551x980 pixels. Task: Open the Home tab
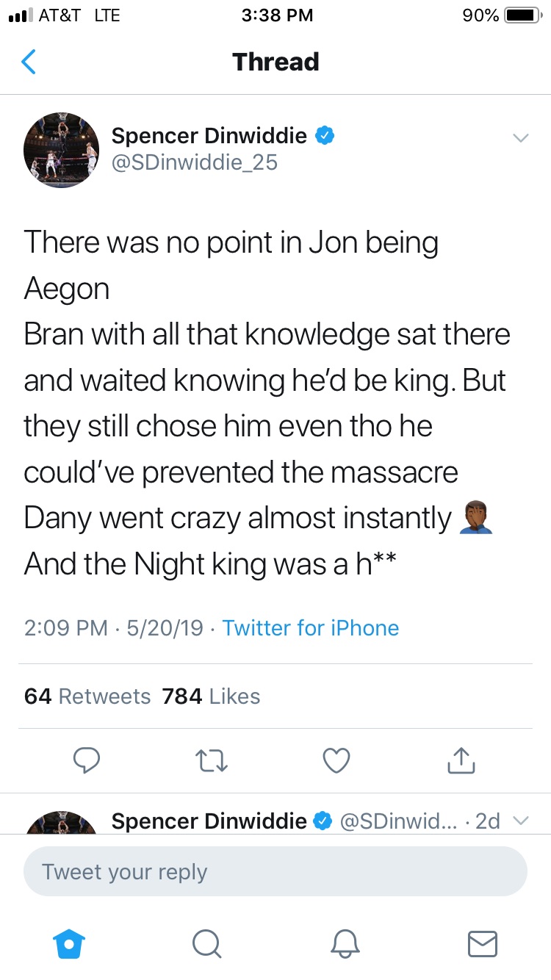[70, 943]
